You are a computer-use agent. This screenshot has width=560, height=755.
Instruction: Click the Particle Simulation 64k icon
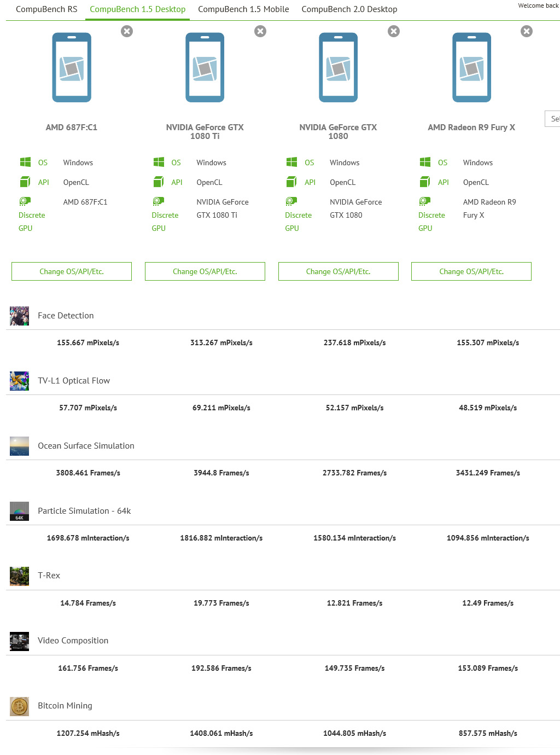coord(19,512)
